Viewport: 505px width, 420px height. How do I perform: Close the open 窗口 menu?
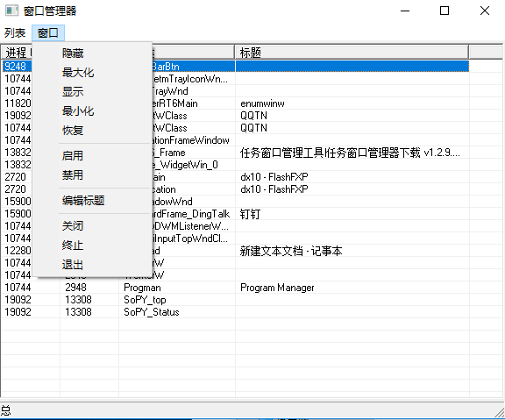click(48, 32)
